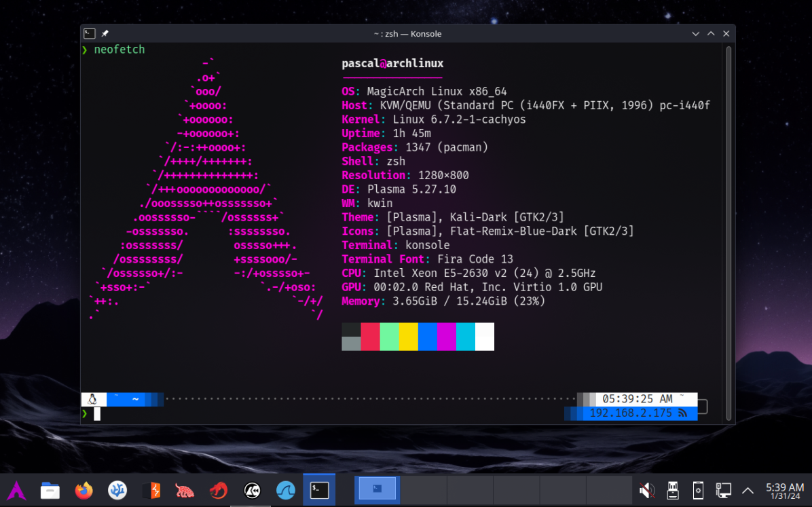Click the 'DE: Plasma 5.27.10' line
Image resolution: width=812 pixels, height=507 pixels.
(x=399, y=189)
